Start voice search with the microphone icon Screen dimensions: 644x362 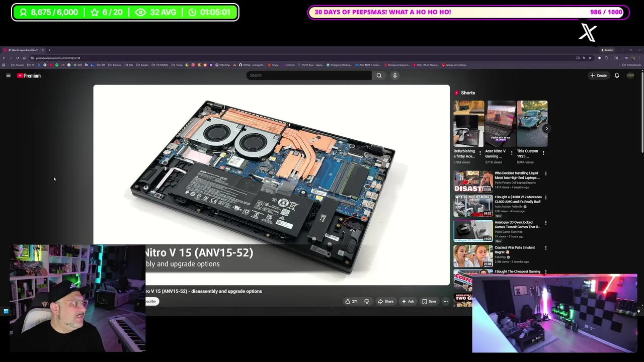[395, 75]
